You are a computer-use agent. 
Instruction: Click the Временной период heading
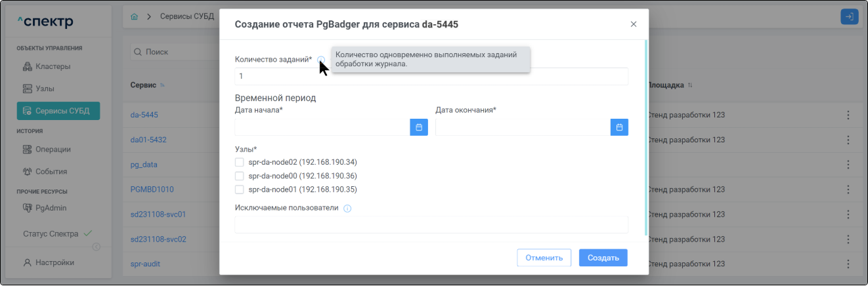pyautogui.click(x=275, y=98)
